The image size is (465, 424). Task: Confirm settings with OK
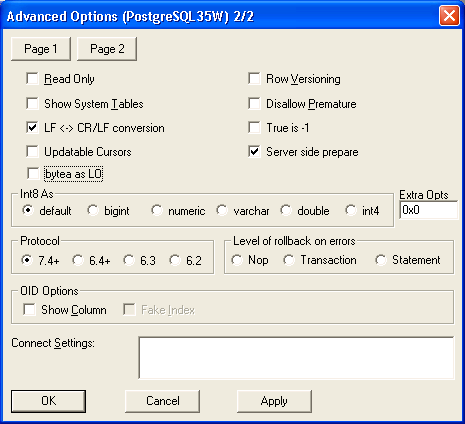click(48, 401)
